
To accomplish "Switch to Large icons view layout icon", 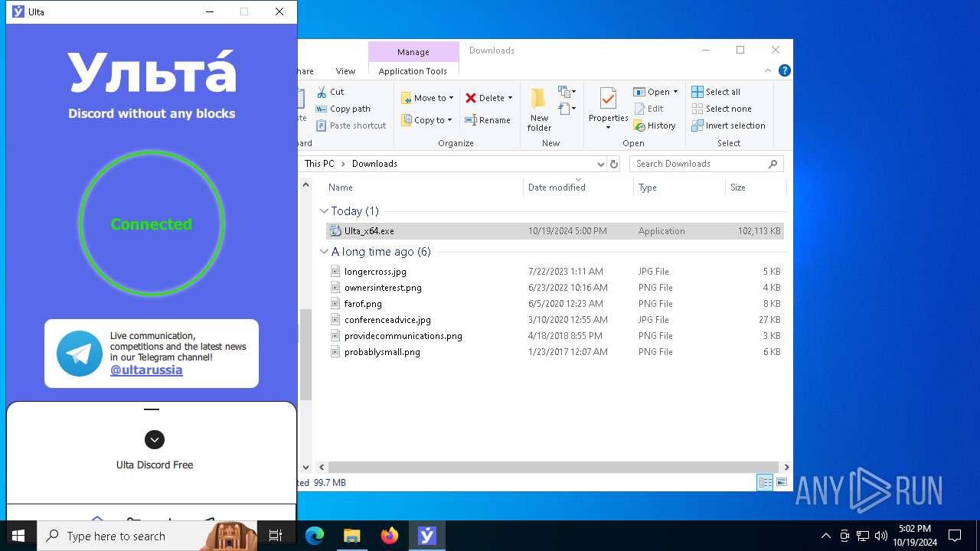I will pyautogui.click(x=782, y=482).
